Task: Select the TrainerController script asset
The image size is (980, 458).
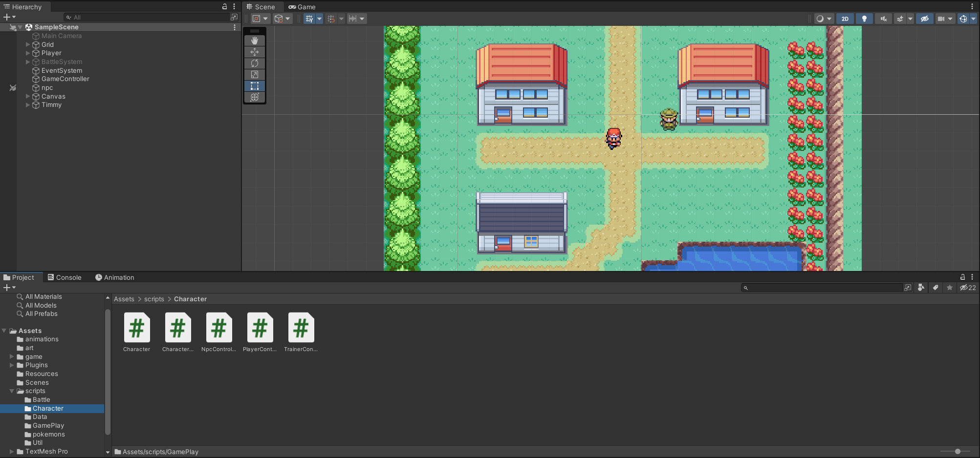Action: click(x=301, y=332)
